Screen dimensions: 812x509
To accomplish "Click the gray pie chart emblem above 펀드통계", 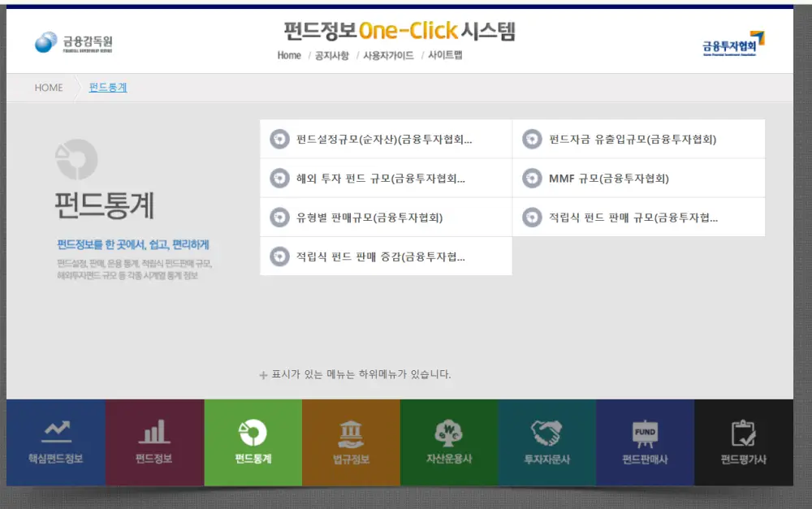I will pyautogui.click(x=76, y=159).
